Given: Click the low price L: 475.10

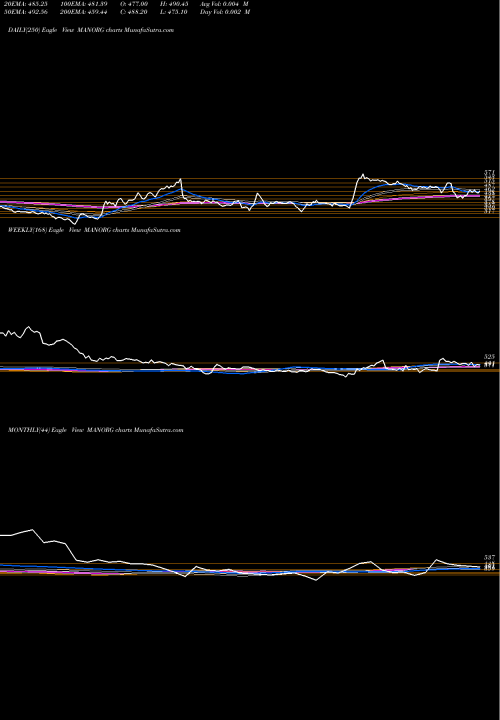Looking at the screenshot, I should point(174,12).
